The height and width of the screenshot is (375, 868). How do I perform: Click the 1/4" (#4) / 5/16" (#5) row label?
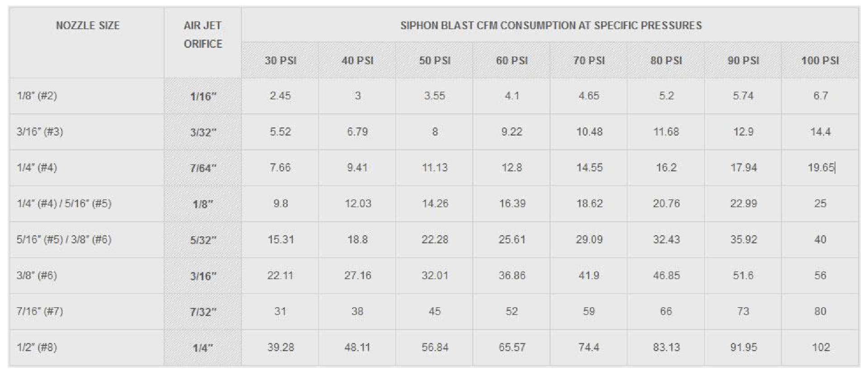(64, 204)
